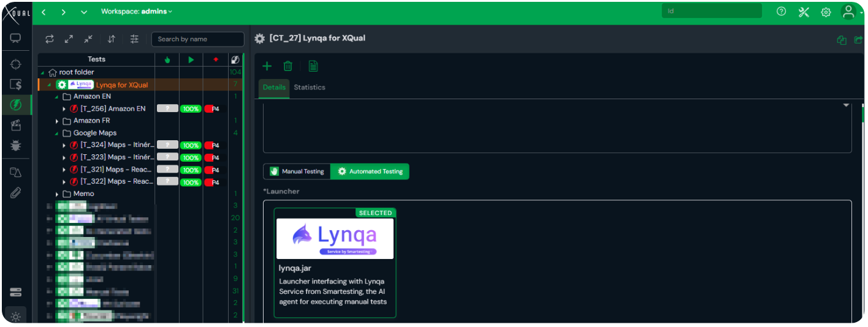Open the tree filter settings icon
This screenshot has height=327, width=868.
pyautogui.click(x=134, y=39)
